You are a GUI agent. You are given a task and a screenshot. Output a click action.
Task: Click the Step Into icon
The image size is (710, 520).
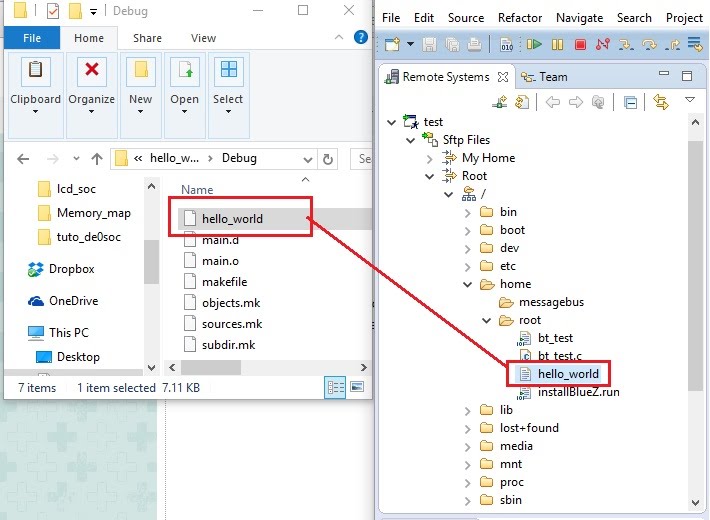[x=626, y=44]
